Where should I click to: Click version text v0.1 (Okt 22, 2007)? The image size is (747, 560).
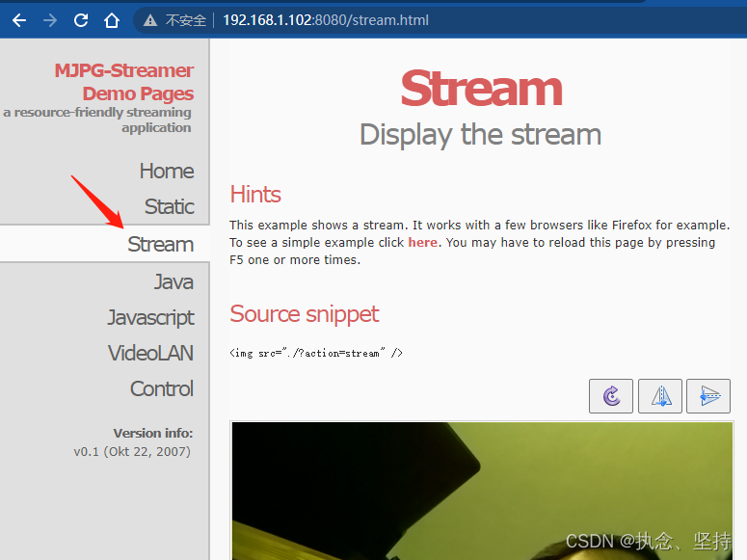pos(132,452)
